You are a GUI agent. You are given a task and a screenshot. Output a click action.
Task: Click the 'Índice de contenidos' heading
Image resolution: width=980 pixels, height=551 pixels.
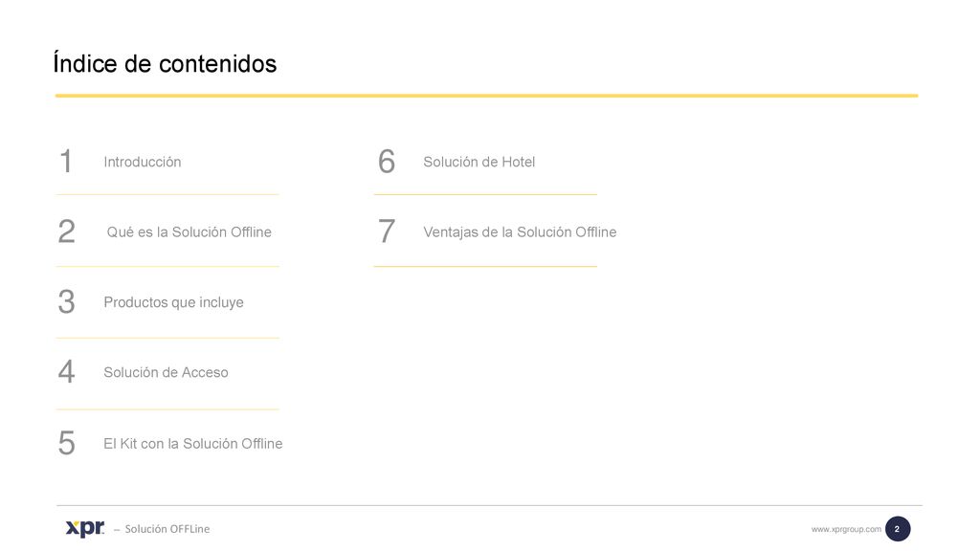coord(165,63)
